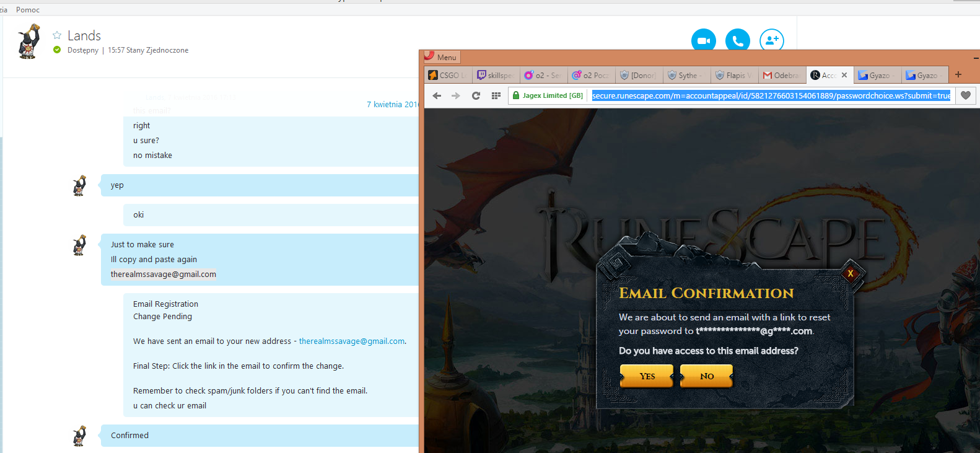Click the secure.runescape.com address bar
Image resolution: width=980 pixels, height=453 pixels.
[x=771, y=95]
